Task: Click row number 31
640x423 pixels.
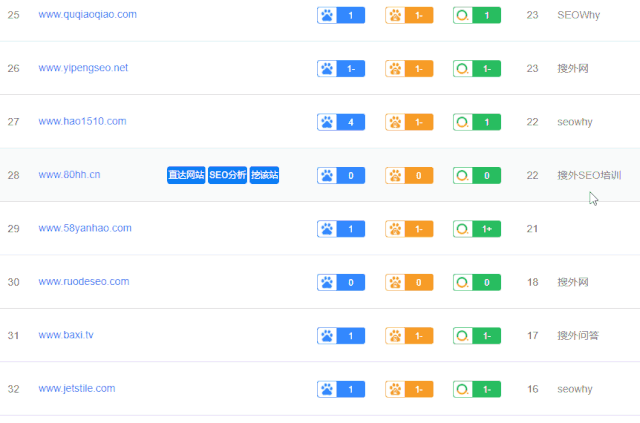Action: (x=13, y=336)
